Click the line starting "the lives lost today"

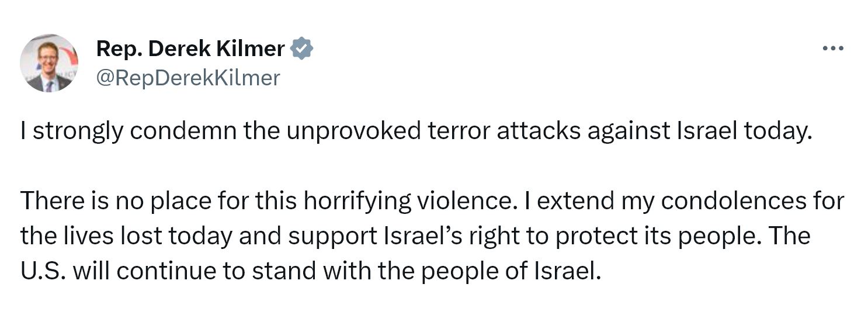click(x=415, y=236)
